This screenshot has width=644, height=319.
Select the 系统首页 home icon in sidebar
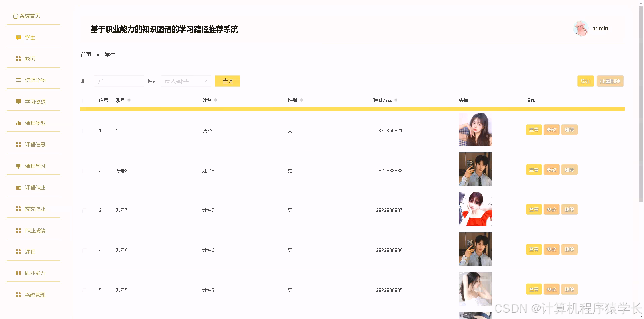click(15, 15)
